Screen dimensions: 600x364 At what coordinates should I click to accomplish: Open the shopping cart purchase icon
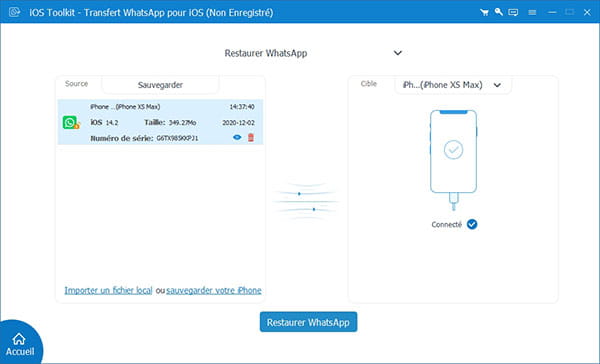484,12
